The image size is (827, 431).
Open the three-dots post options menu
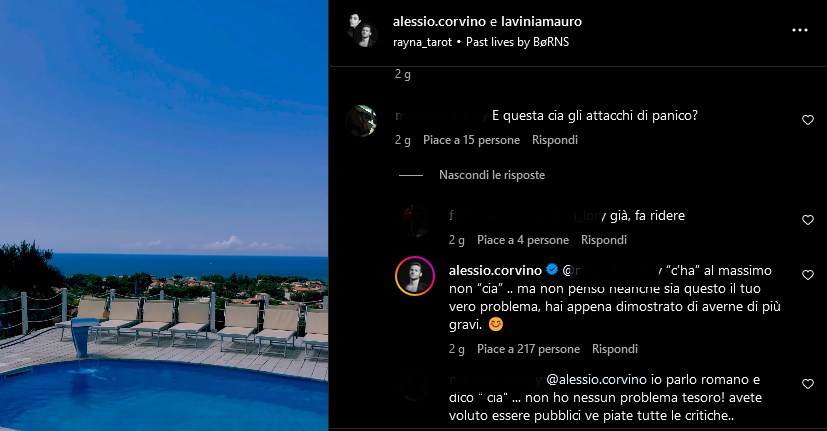pos(800,31)
